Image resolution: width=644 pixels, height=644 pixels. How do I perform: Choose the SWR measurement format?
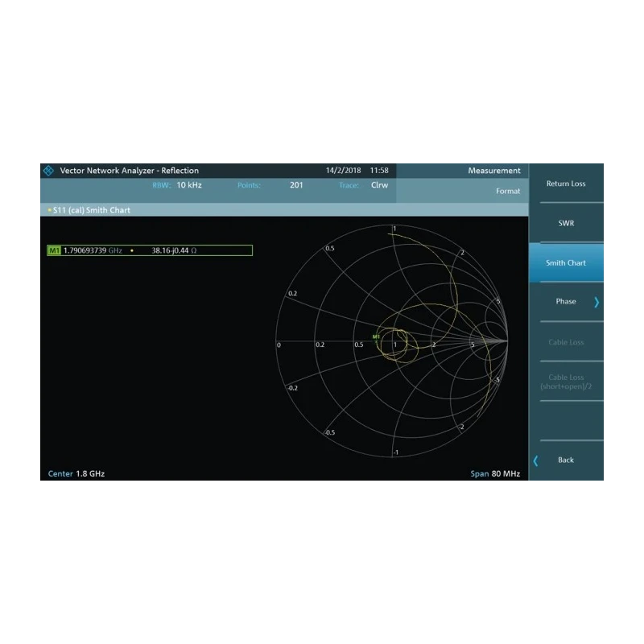click(566, 223)
